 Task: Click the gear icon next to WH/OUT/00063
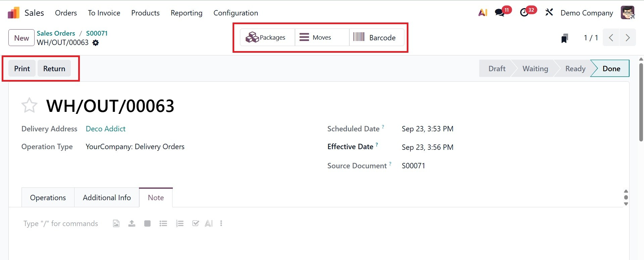(x=96, y=43)
